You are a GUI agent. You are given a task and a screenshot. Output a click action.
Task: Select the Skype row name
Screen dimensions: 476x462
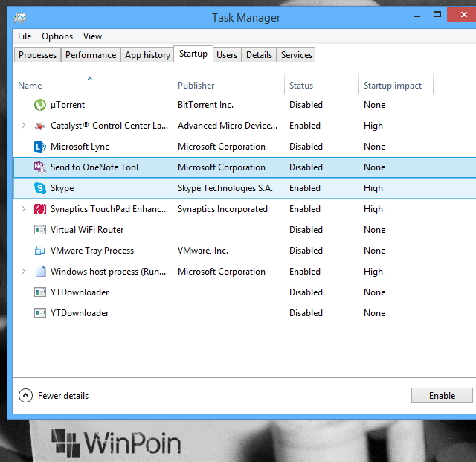pos(62,188)
